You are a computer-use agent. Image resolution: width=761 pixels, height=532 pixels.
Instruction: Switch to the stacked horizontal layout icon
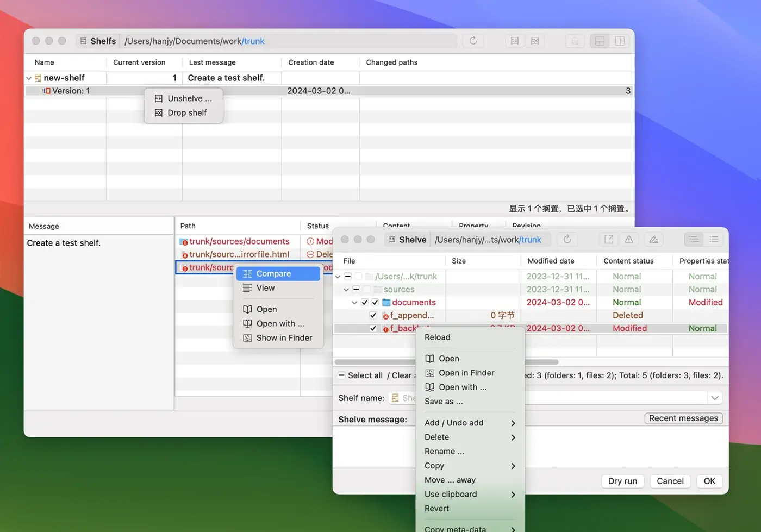(x=600, y=41)
